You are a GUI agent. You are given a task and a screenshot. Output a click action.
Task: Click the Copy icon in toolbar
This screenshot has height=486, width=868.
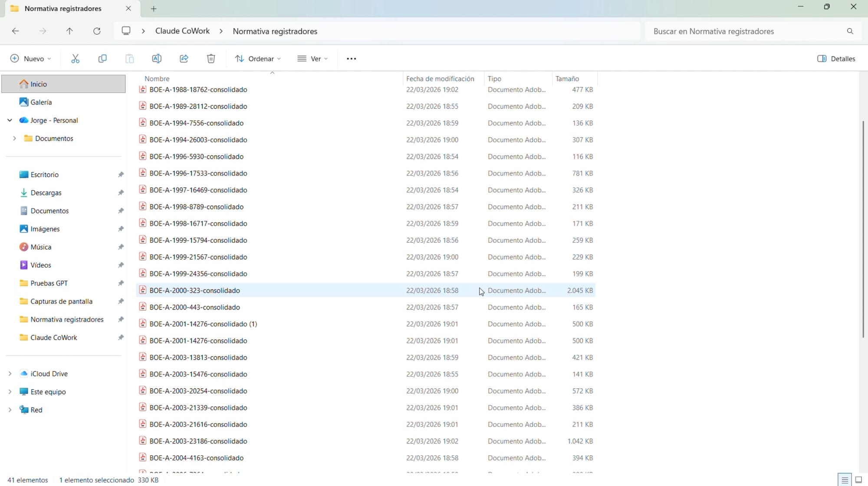click(102, 59)
